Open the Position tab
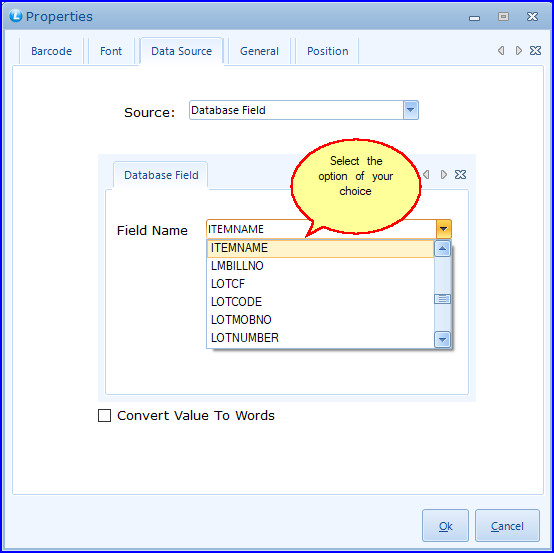This screenshot has width=554, height=553. pos(328,51)
